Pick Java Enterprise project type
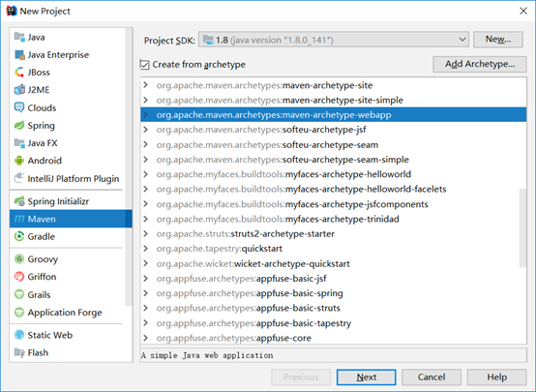Viewport: 536px width, 392px height. (x=68, y=54)
